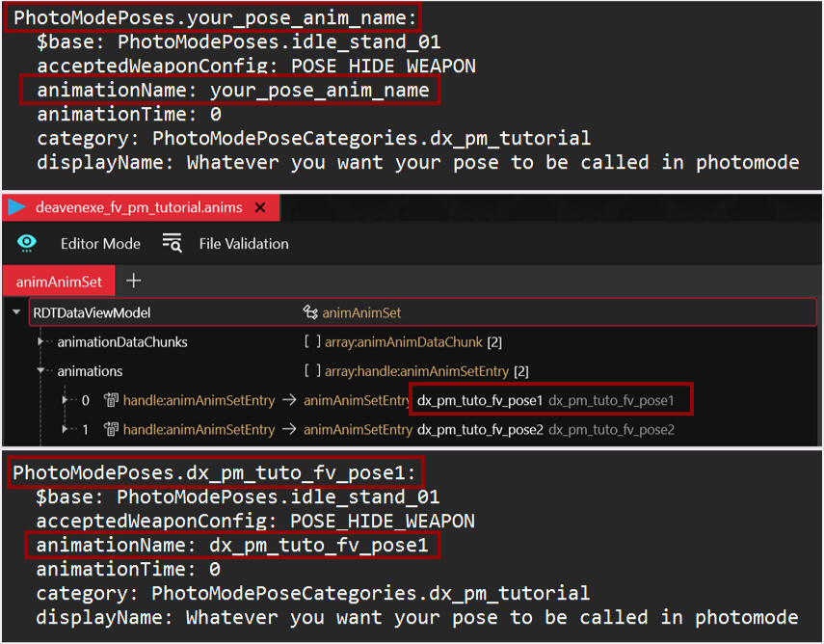Click the array bracket icon for animations
This screenshot has height=644, width=824.
click(311, 371)
